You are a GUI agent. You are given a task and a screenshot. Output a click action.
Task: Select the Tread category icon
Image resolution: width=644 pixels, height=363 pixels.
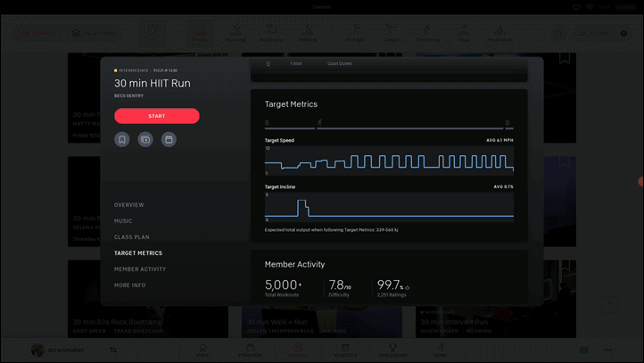click(x=200, y=34)
